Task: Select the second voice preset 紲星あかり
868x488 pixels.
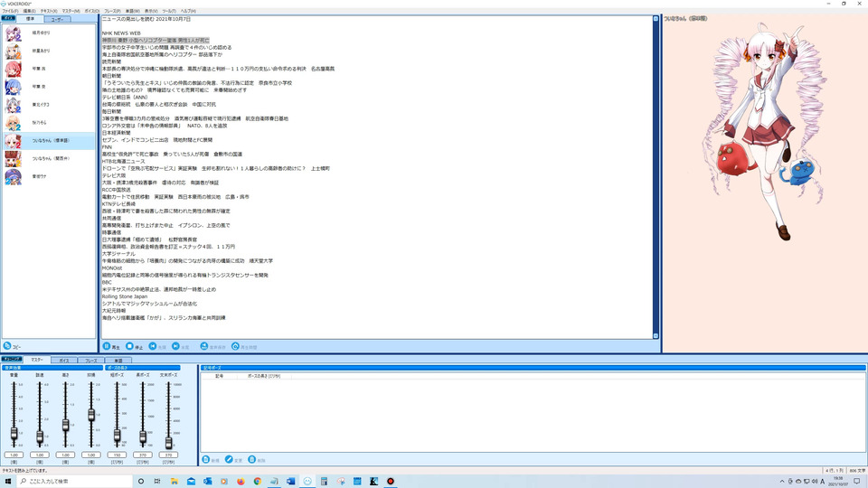Action: (x=49, y=51)
